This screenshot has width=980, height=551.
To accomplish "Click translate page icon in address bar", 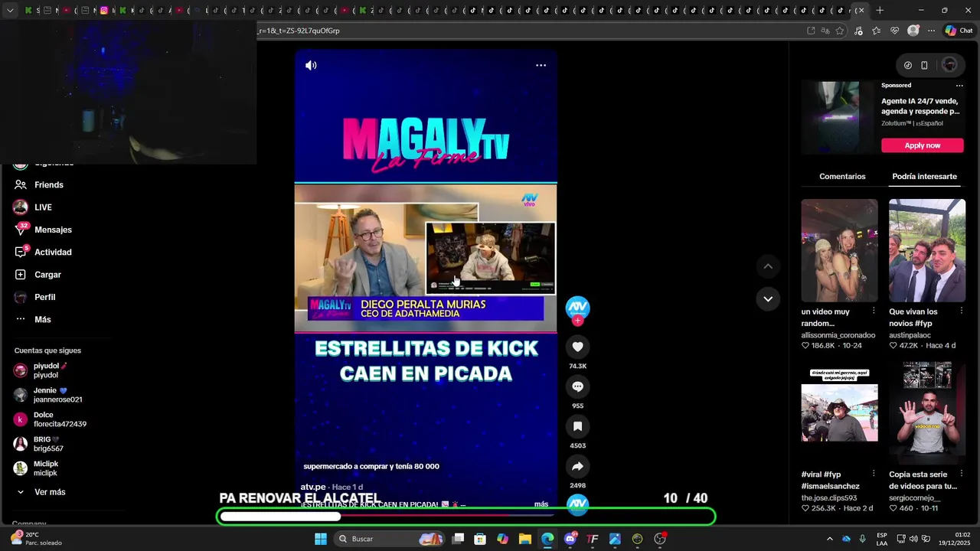I will pyautogui.click(x=825, y=31).
